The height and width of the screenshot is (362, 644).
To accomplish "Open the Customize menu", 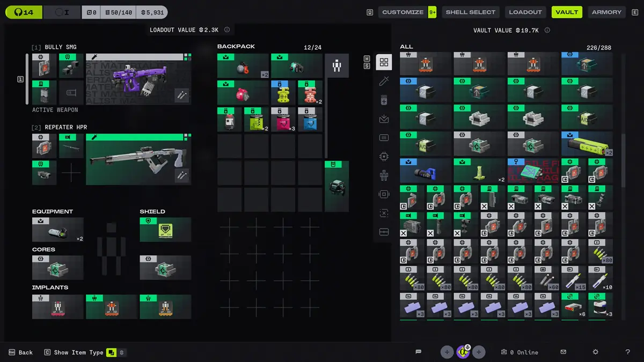I will coord(402,12).
